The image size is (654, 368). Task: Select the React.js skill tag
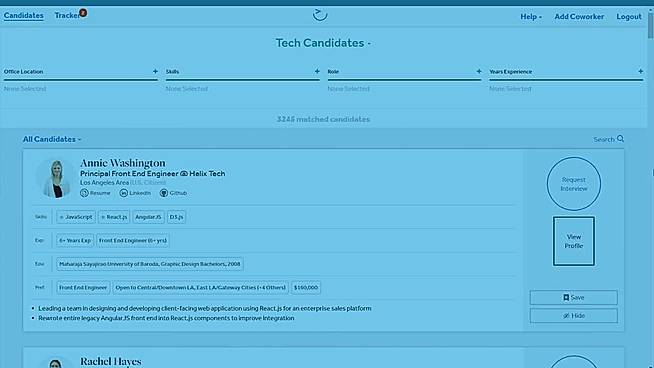114,217
